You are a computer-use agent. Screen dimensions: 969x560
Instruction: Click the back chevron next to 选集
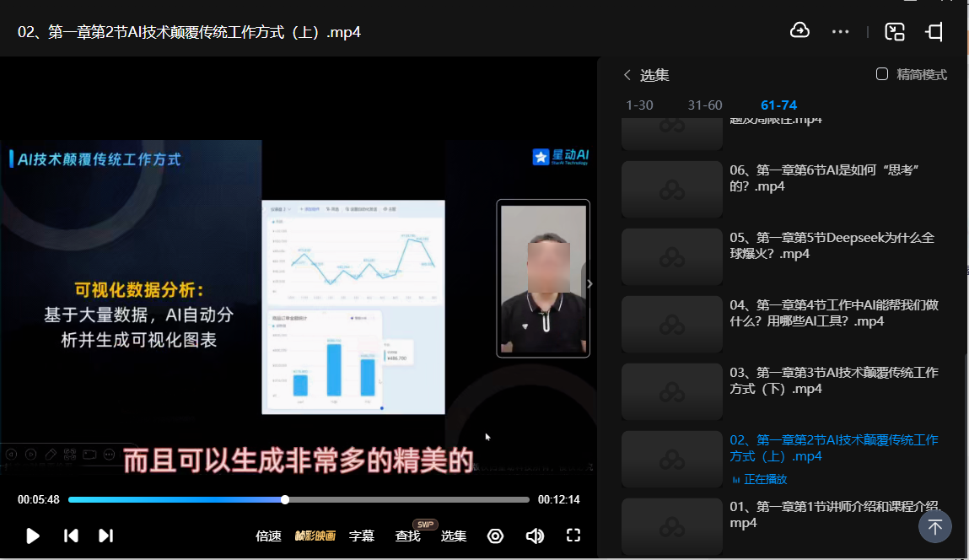point(627,75)
